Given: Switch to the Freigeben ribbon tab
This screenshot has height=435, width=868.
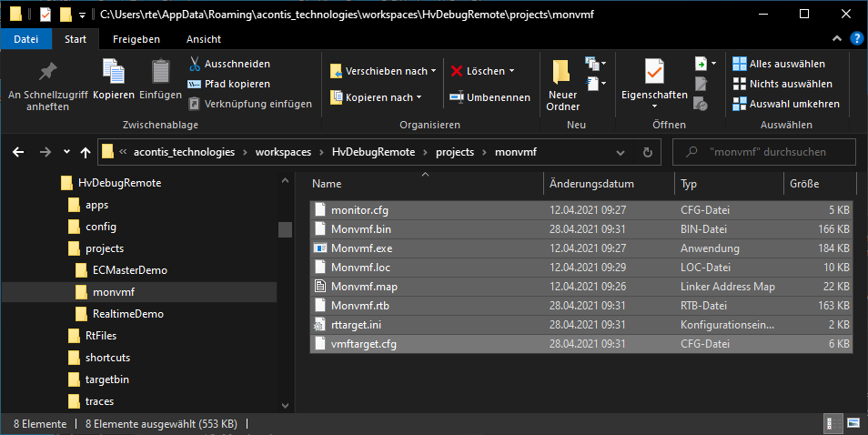Looking at the screenshot, I should 136,39.
